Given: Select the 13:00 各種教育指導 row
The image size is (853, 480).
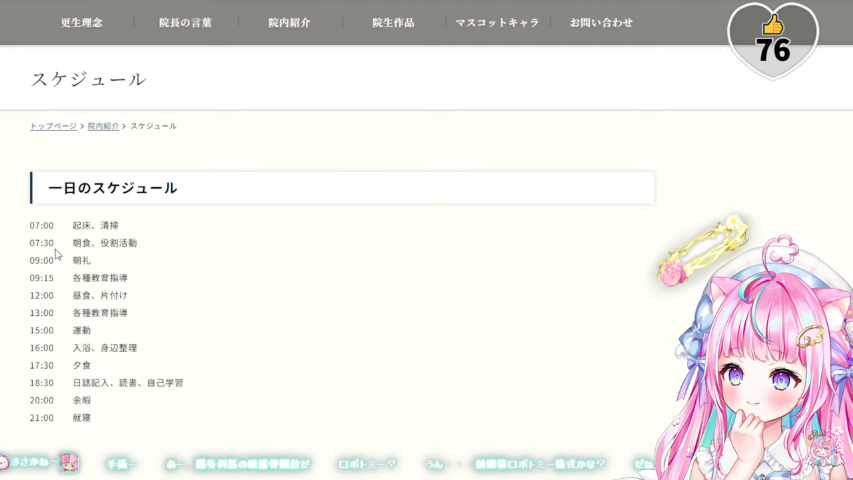Looking at the screenshot, I should click(79, 313).
